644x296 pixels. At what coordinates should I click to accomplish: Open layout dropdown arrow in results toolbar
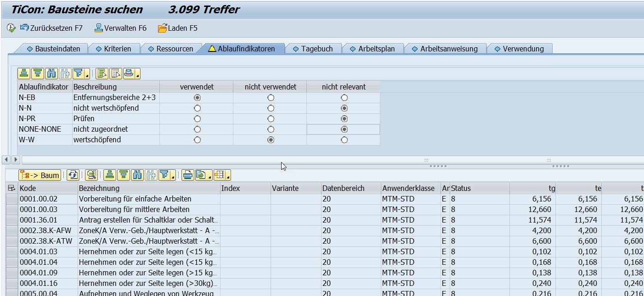point(228,177)
